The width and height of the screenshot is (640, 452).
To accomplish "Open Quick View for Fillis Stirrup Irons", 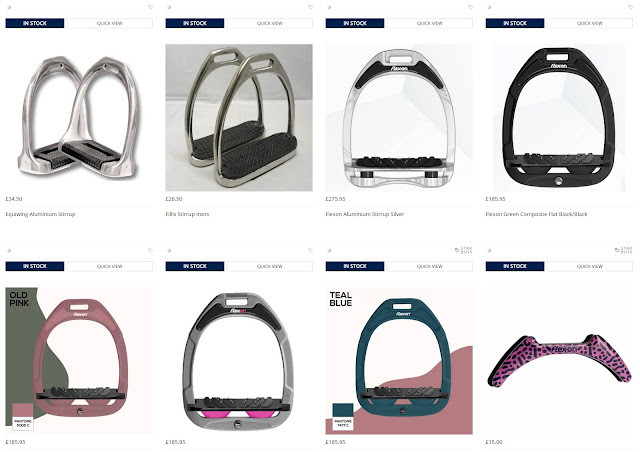I will [x=269, y=23].
